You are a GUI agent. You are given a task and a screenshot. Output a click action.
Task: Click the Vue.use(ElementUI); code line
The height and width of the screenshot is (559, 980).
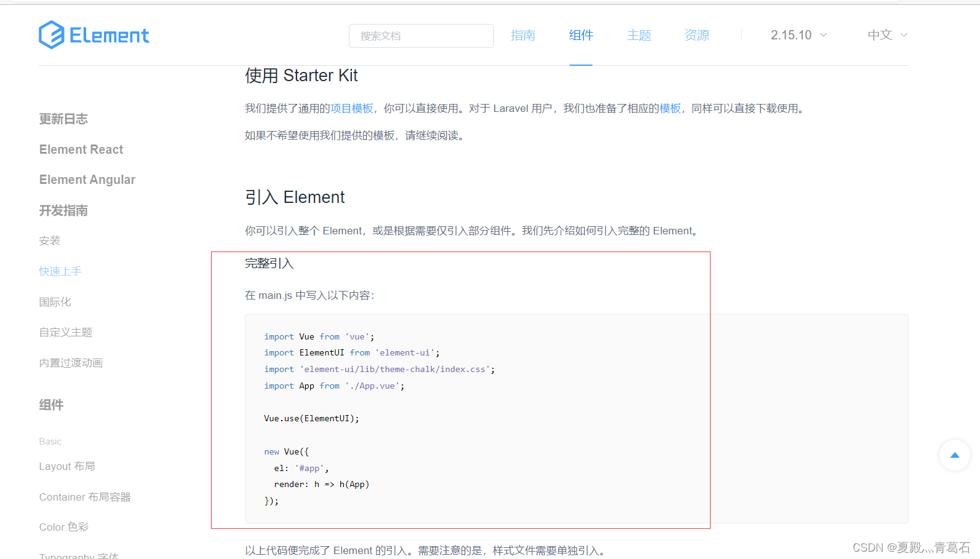point(311,418)
